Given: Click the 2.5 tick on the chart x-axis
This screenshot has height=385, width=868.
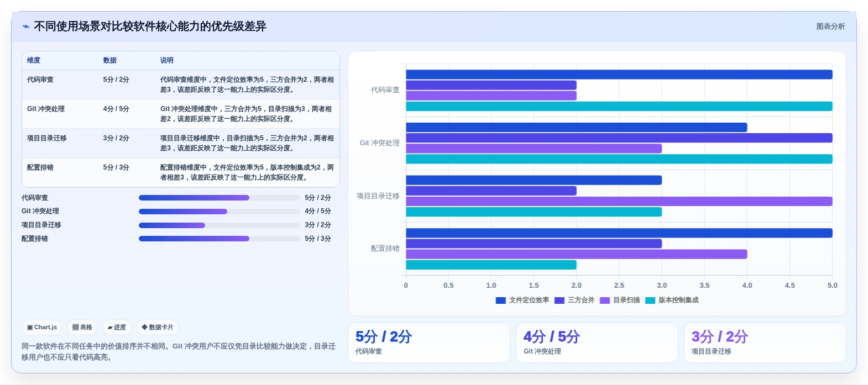Looking at the screenshot, I should pyautogui.click(x=619, y=286).
